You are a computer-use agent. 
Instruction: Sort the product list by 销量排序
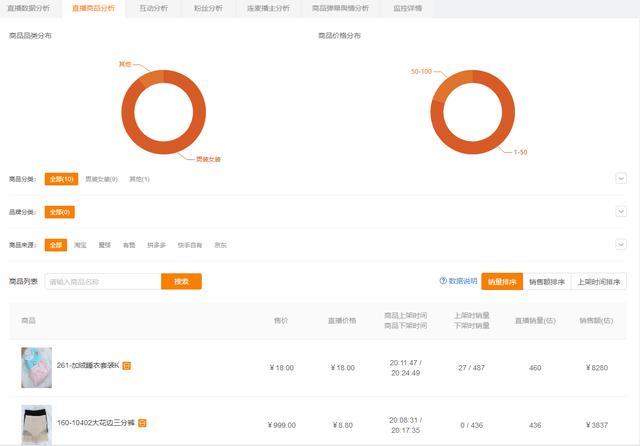point(502,282)
